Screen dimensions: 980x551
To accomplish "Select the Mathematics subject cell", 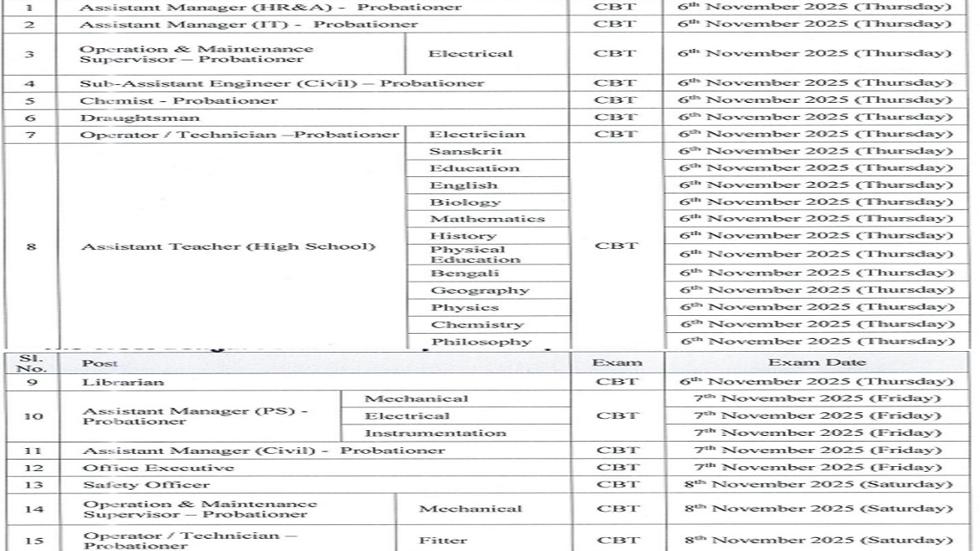I will click(x=487, y=219).
